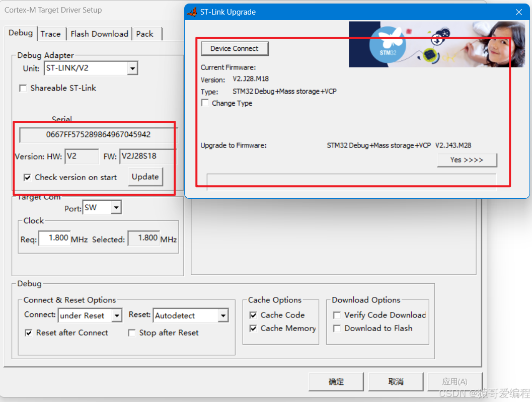
Task: Click the FW version V2J28S18 field
Action: coord(147,156)
